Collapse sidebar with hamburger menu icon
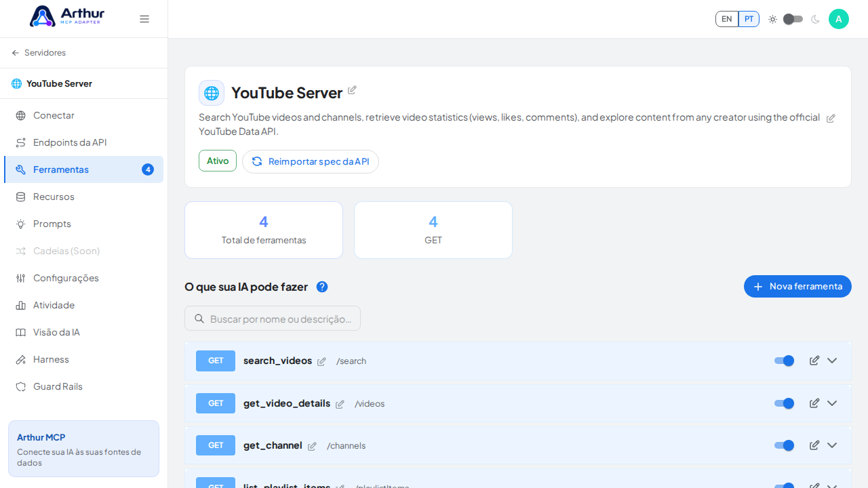 click(144, 19)
